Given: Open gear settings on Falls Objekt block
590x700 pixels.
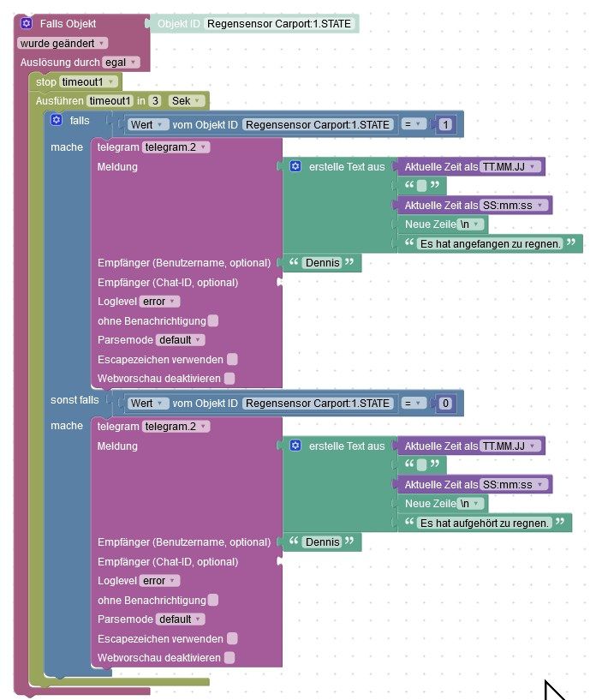Looking at the screenshot, I should (27, 23).
